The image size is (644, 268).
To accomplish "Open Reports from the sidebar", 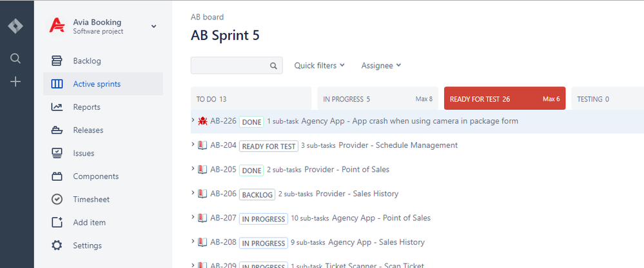I will (x=103, y=107).
